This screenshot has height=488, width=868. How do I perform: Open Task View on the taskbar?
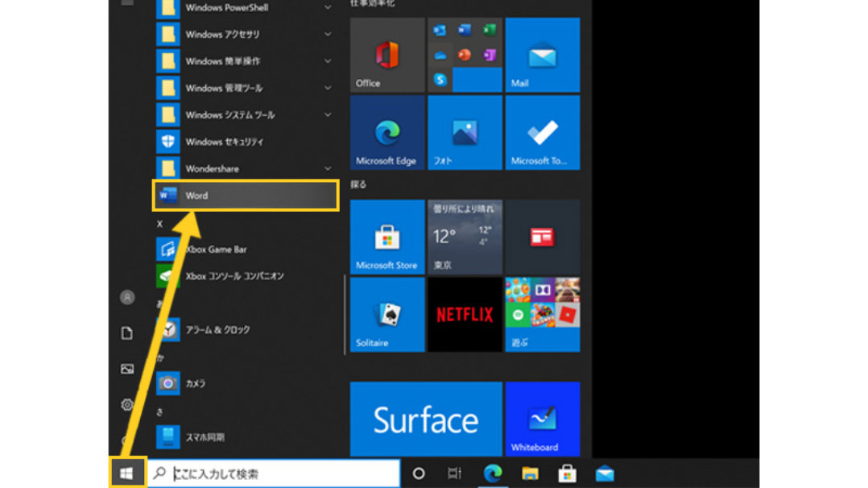click(454, 473)
